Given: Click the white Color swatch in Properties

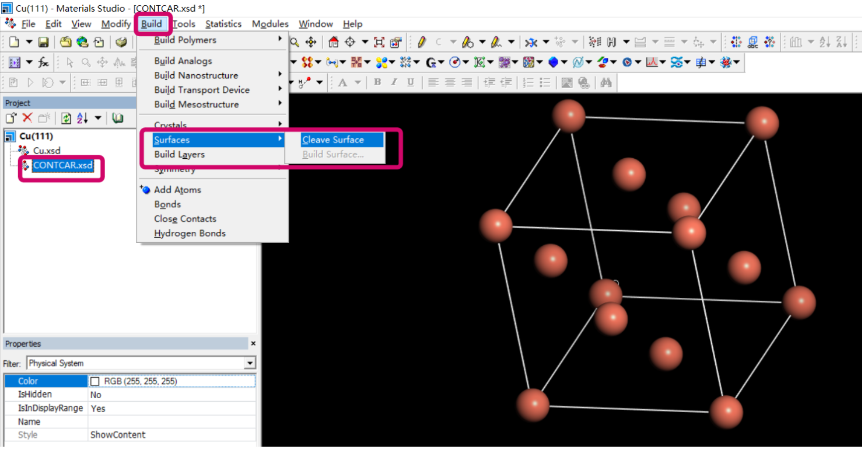Looking at the screenshot, I should tap(94, 381).
